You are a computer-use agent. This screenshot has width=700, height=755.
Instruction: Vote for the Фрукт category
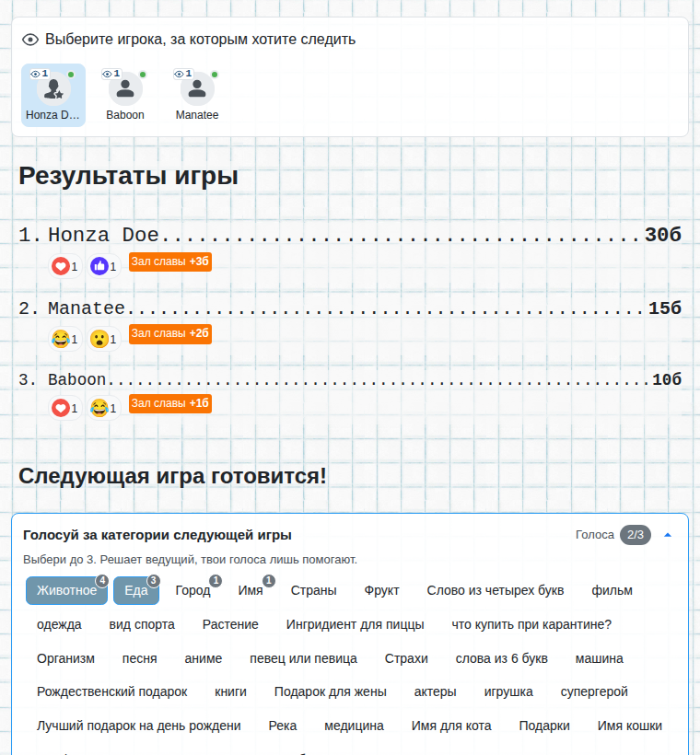381,590
